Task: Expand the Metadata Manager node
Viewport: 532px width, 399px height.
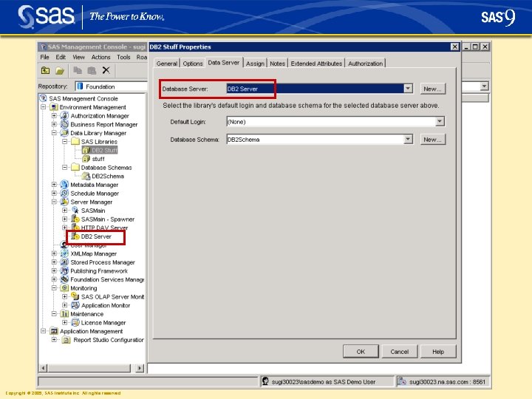Action: (x=54, y=185)
